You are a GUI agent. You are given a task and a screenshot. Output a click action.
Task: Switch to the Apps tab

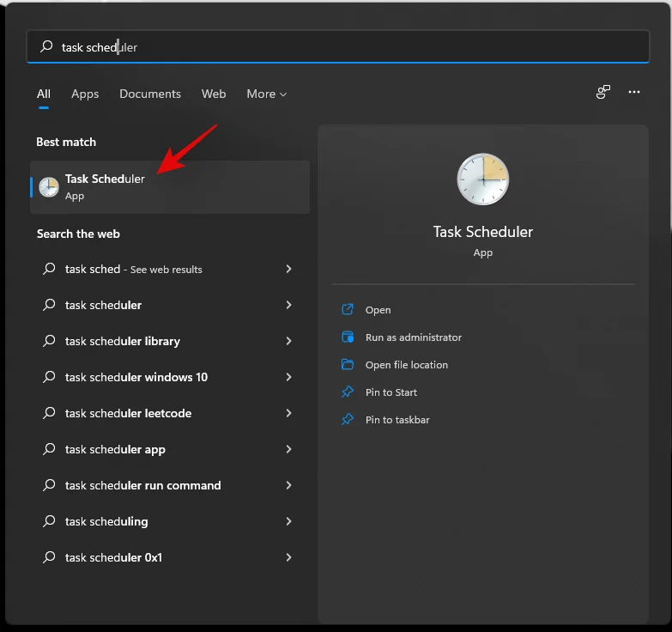pos(85,94)
